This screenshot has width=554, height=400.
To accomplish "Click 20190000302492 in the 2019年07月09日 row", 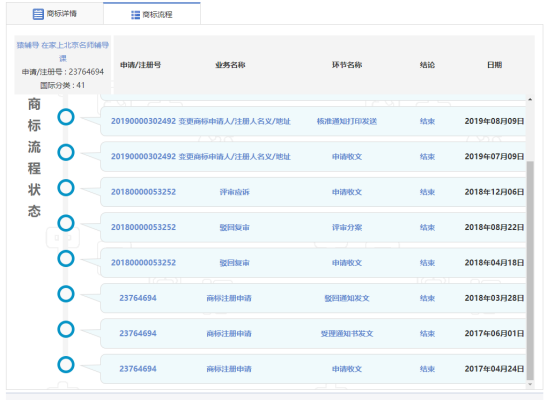I will pyautogui.click(x=143, y=157).
